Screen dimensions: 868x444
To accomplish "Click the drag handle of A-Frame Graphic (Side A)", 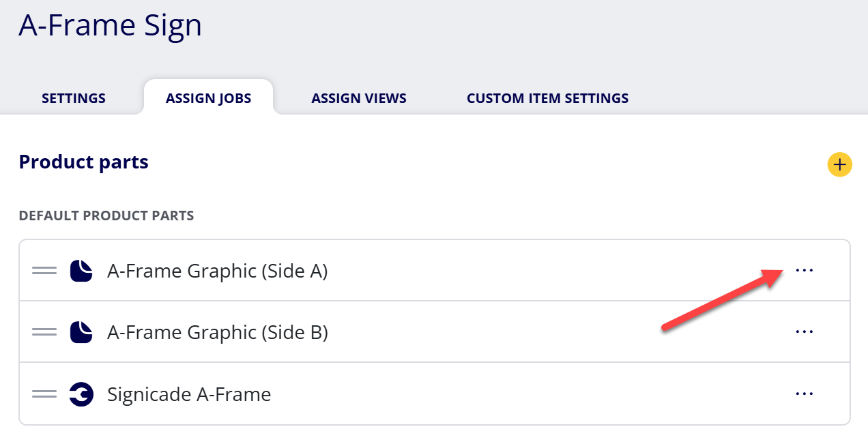I will [x=44, y=271].
